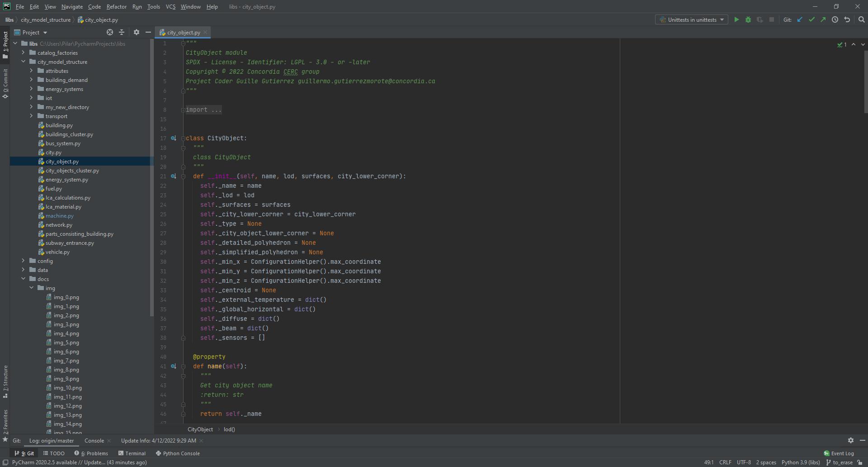The image size is (868, 467).
Task: Open Event Log
Action: 839,453
